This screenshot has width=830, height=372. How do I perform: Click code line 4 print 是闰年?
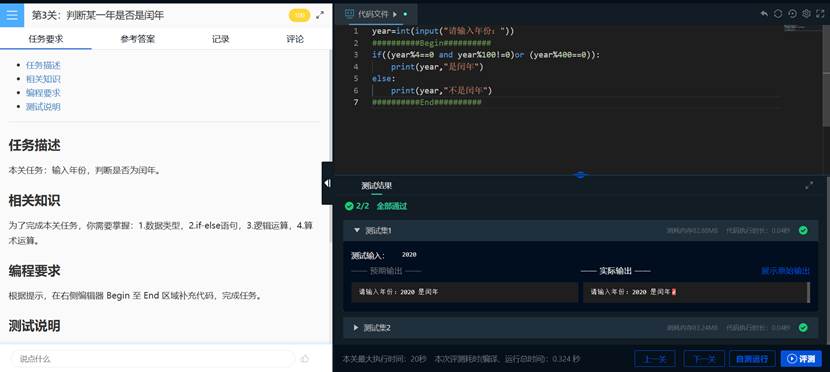437,67
